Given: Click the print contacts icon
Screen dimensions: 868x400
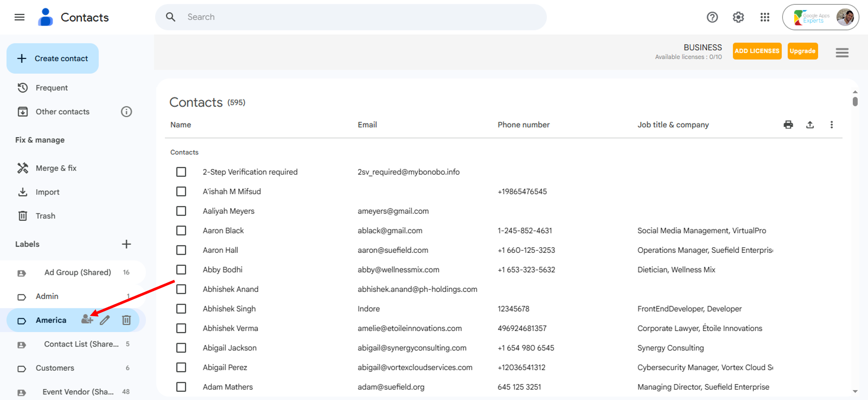Looking at the screenshot, I should (x=788, y=125).
